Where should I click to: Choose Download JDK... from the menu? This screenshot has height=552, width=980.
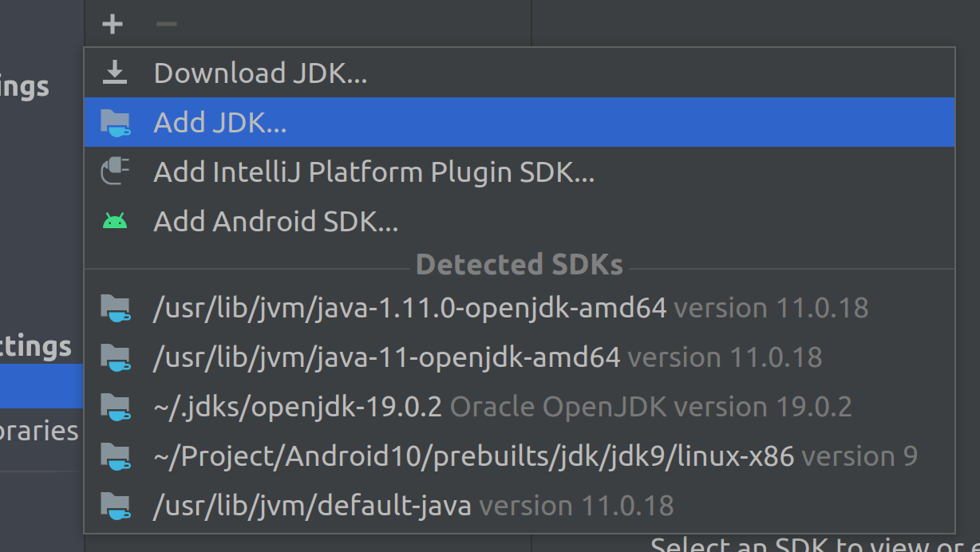(x=520, y=73)
